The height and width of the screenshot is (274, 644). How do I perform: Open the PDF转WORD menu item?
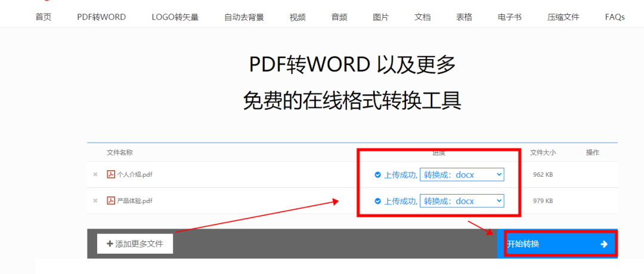pos(101,17)
